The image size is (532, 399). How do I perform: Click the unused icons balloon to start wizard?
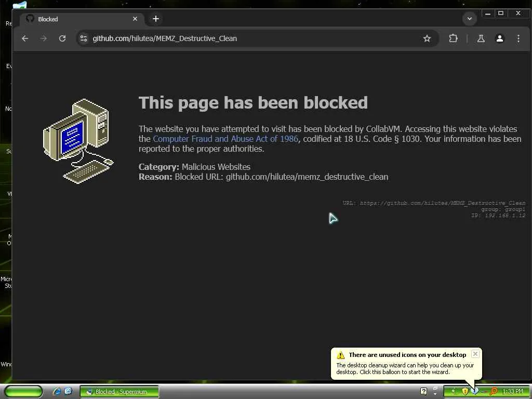click(x=406, y=364)
